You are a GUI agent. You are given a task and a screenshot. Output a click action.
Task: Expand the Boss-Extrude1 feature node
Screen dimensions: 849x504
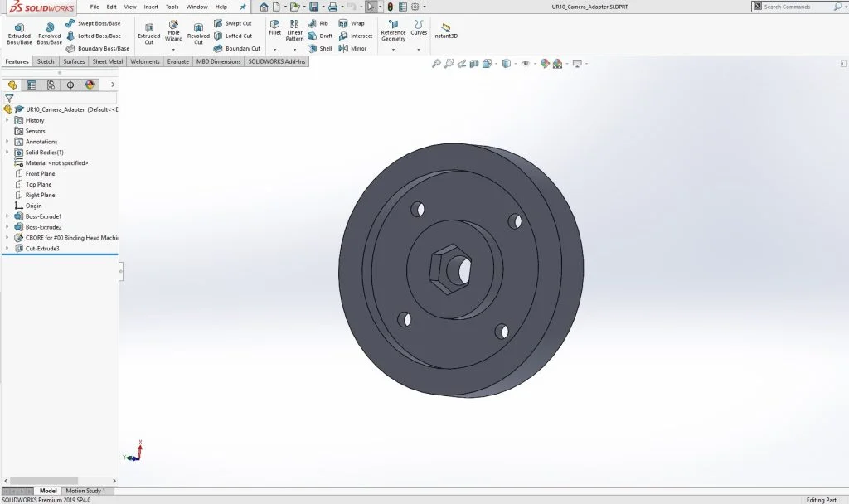point(7,216)
